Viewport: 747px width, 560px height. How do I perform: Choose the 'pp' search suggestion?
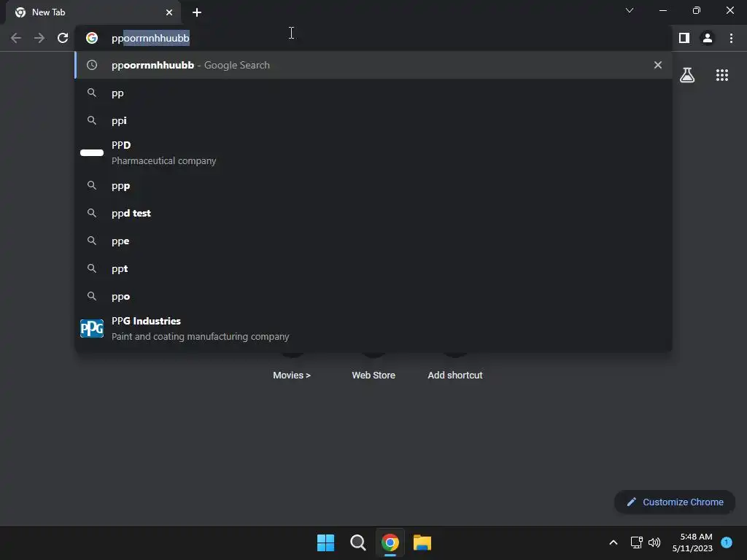coord(373,93)
